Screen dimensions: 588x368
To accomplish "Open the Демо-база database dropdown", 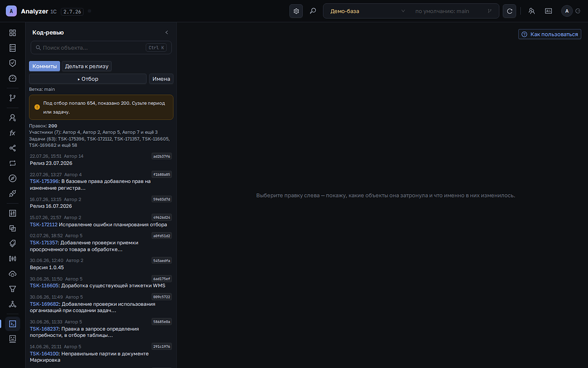I will 367,11.
